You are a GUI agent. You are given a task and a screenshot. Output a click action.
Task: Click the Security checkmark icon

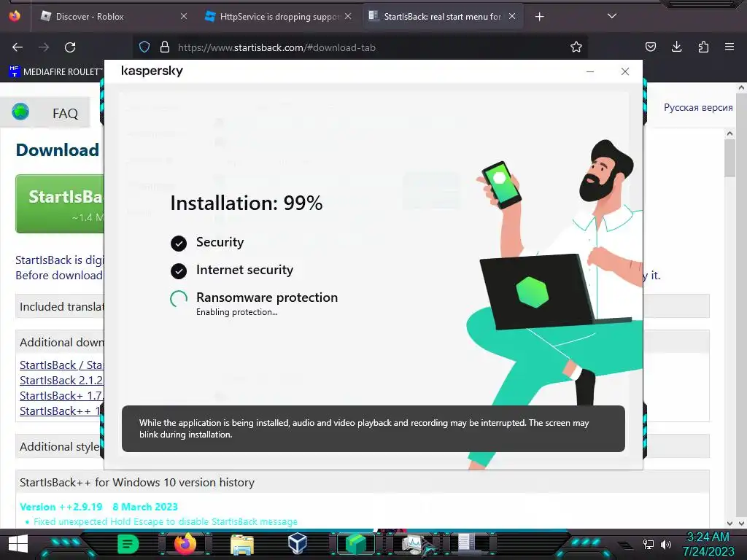pos(179,244)
